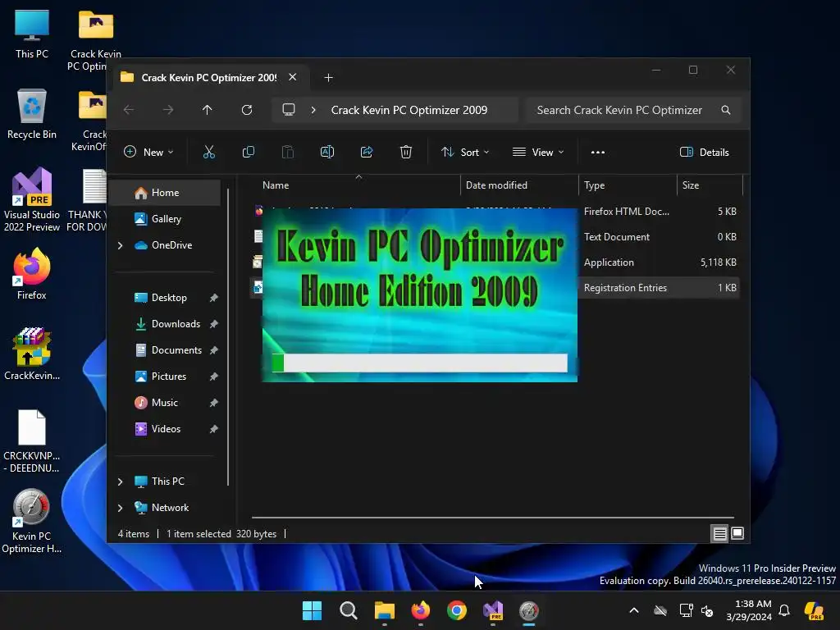Expand This PC in navigation pane
This screenshot has height=630, width=840.
pos(120,482)
